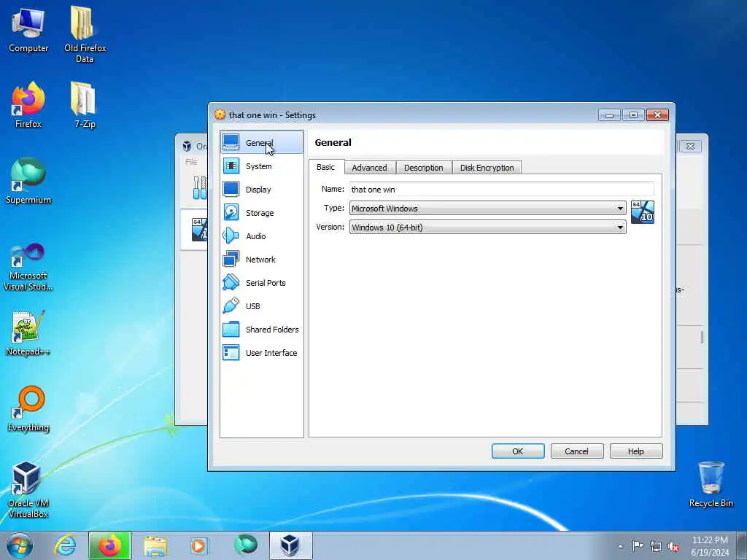The image size is (747, 560).
Task: Open the Version dropdown (Windows 10 64-bit)
Action: click(x=487, y=227)
